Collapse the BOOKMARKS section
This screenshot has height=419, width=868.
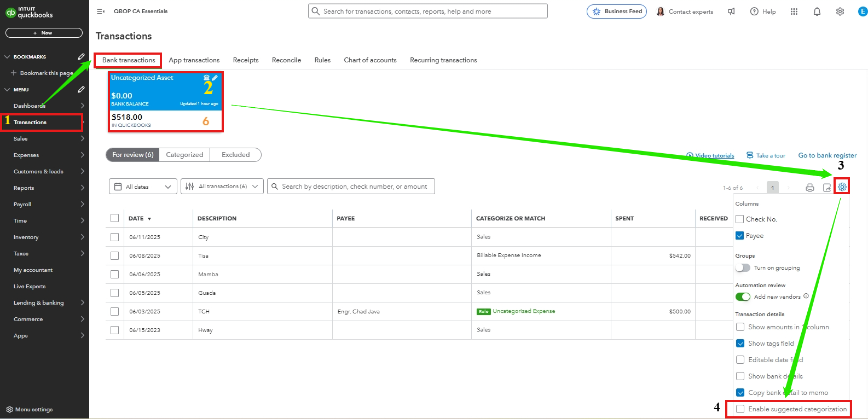pyautogui.click(x=7, y=56)
